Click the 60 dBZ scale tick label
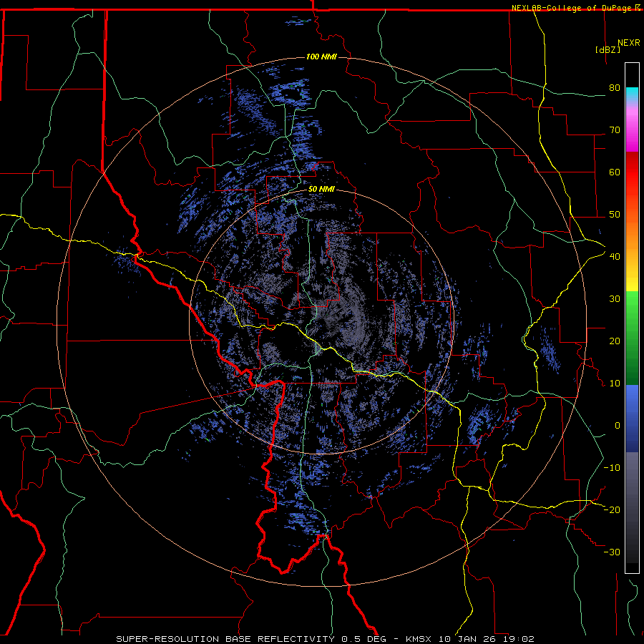644x644 pixels. click(615, 172)
